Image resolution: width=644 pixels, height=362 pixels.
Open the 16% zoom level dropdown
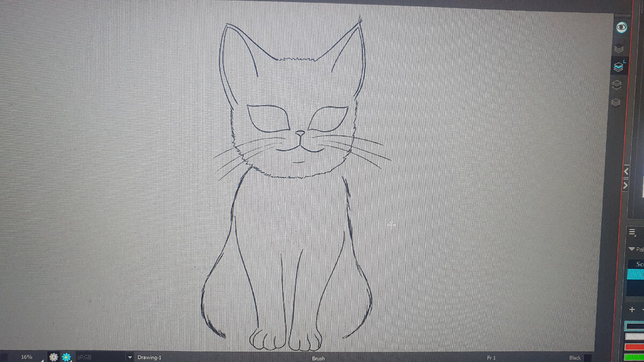[27, 357]
